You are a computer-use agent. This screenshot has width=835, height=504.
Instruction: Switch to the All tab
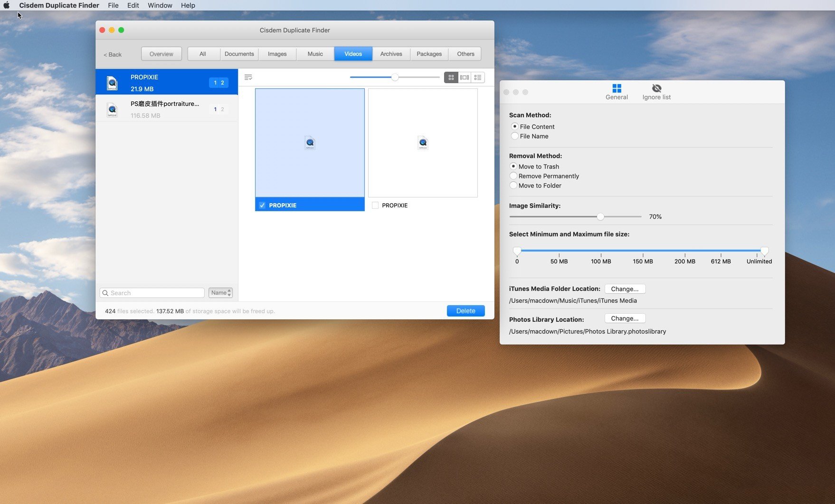click(203, 54)
